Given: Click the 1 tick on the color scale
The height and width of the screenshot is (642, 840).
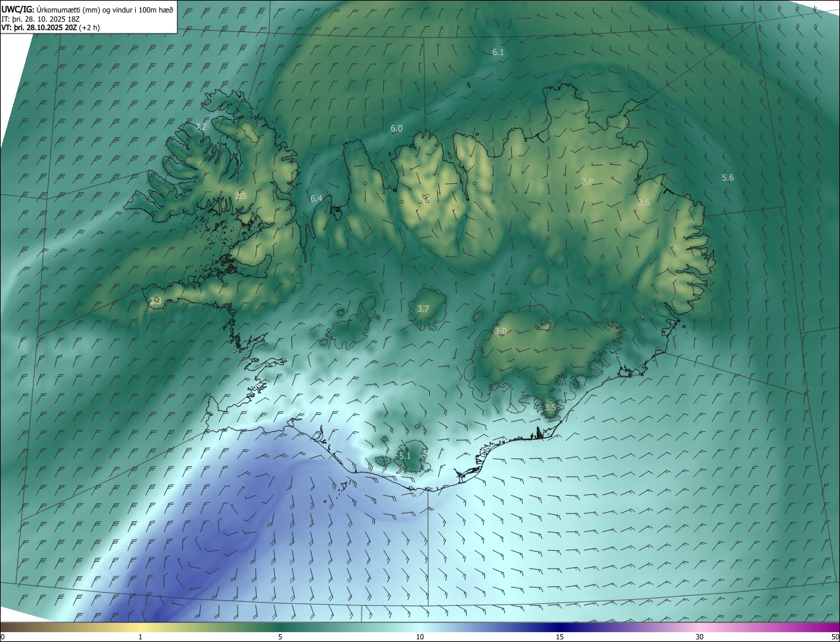Looking at the screenshot, I should point(140,637).
